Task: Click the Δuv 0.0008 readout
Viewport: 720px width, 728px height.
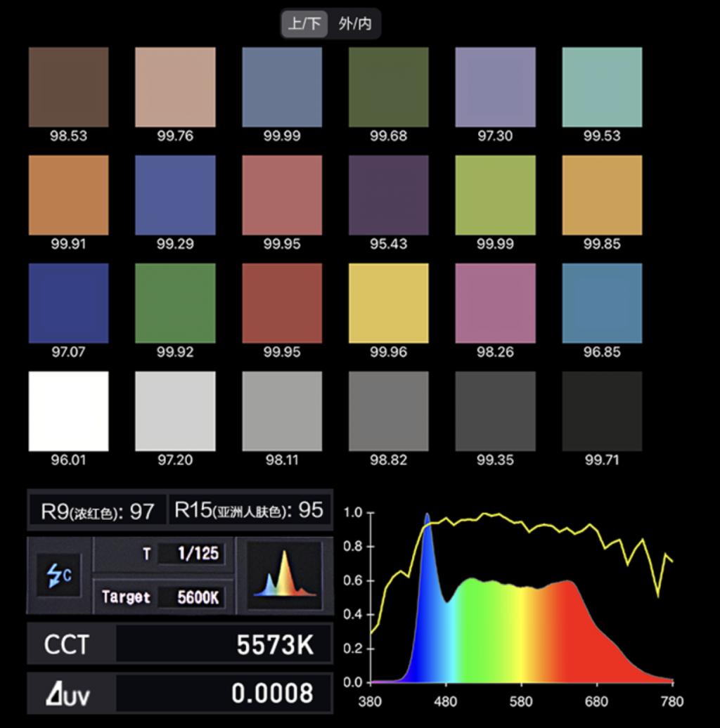Action: click(x=224, y=693)
